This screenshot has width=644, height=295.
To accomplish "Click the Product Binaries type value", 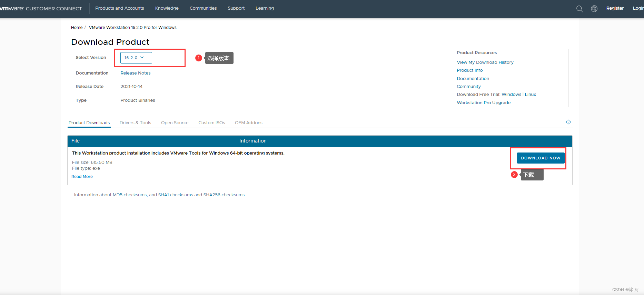I will [x=138, y=100].
